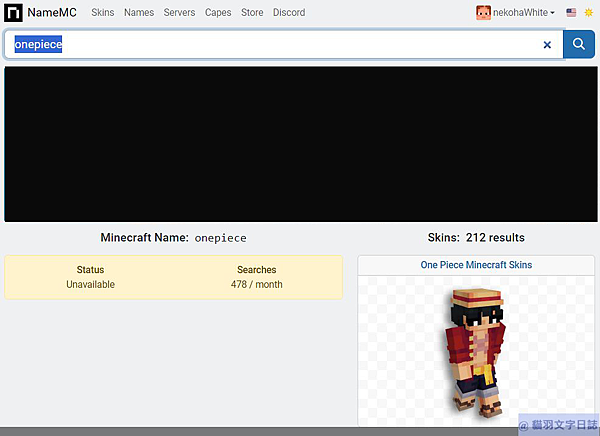Select the 'Unavailable' status text
The width and height of the screenshot is (600, 436).
pos(90,284)
